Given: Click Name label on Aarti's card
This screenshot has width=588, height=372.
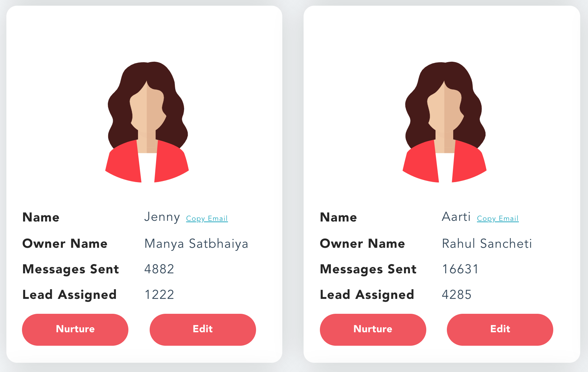Looking at the screenshot, I should pyautogui.click(x=338, y=217).
